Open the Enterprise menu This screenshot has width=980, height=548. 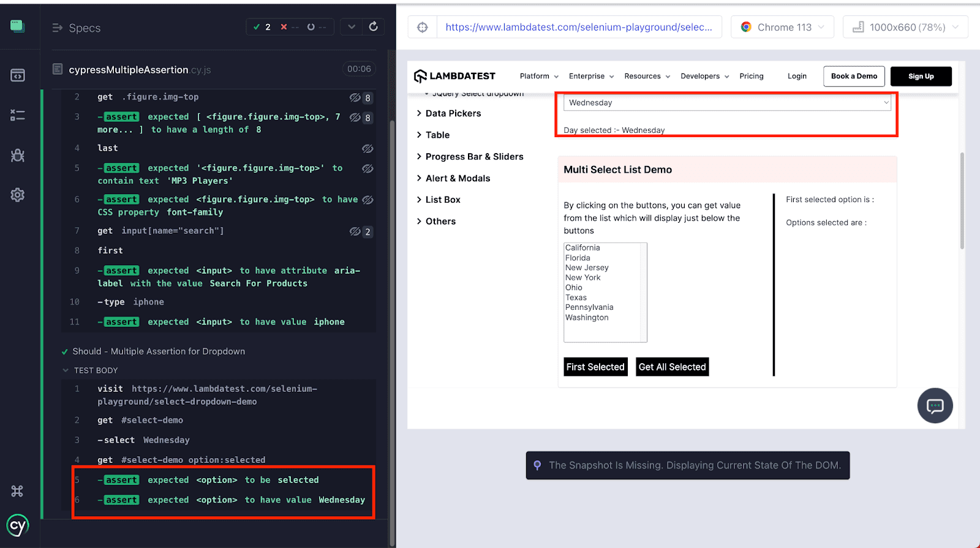[591, 76]
